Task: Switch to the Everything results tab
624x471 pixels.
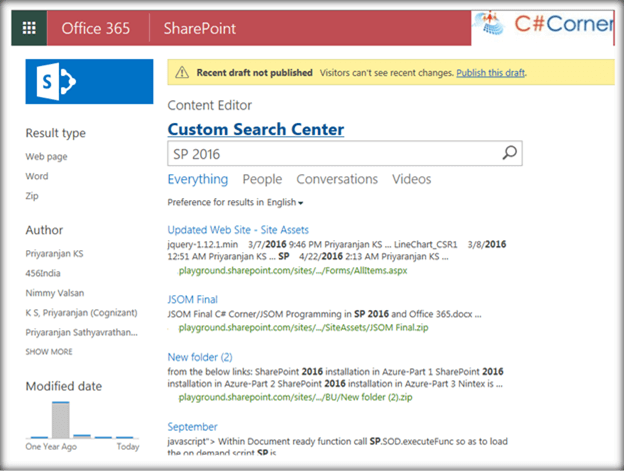Action: [x=197, y=180]
